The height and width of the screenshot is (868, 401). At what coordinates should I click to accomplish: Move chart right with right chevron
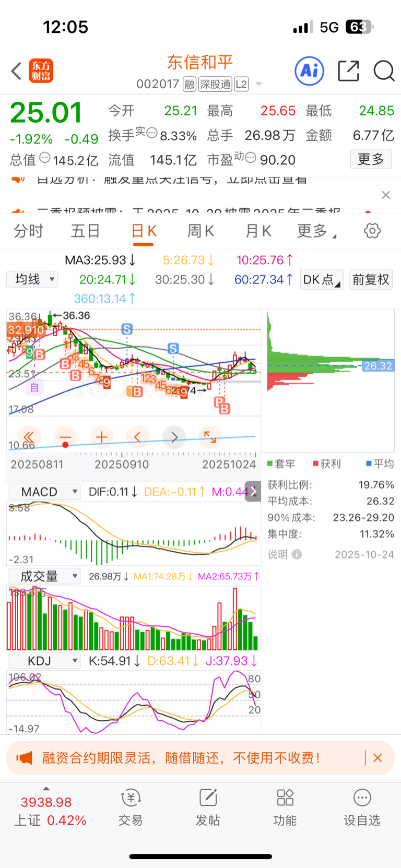(174, 437)
